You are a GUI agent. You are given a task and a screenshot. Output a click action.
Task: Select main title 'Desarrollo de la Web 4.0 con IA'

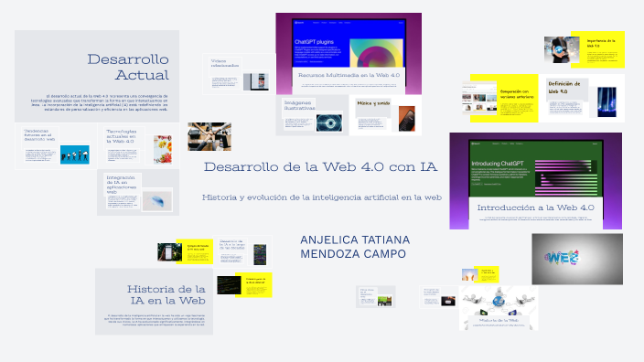coord(320,166)
